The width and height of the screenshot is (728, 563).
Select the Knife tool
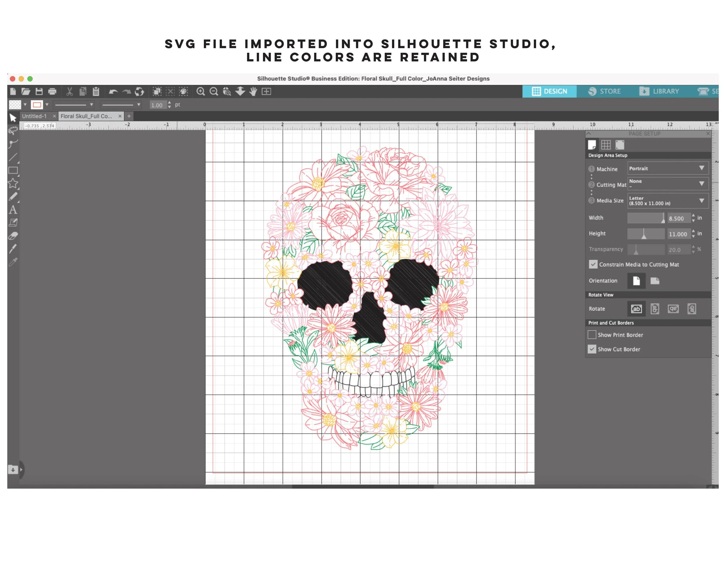[13, 249]
